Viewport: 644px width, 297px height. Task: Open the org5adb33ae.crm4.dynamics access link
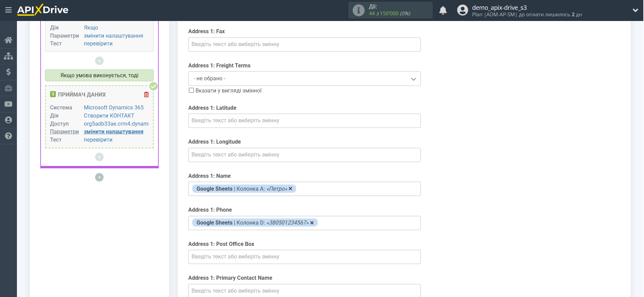point(116,124)
